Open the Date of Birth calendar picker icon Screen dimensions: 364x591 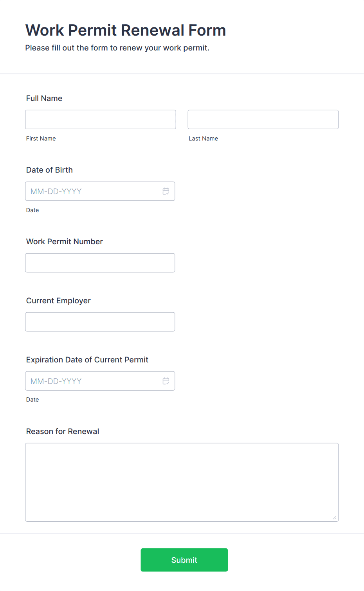(x=166, y=191)
